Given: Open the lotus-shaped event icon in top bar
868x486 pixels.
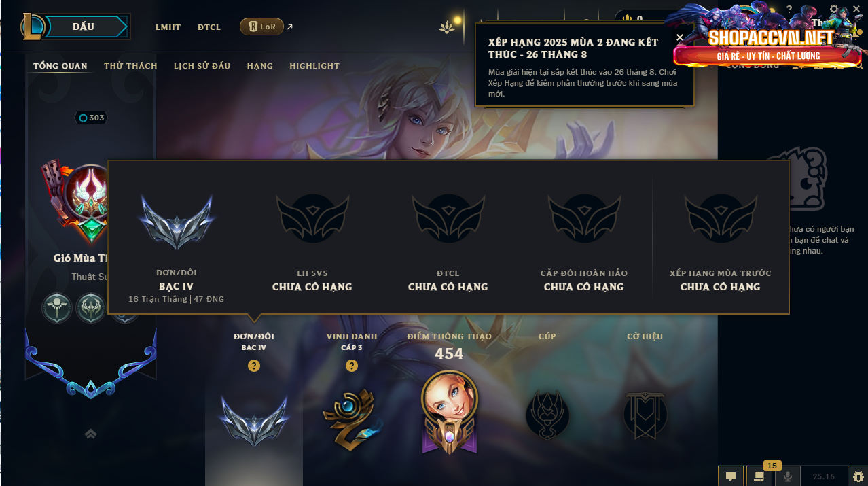Looking at the screenshot, I should pos(447,28).
